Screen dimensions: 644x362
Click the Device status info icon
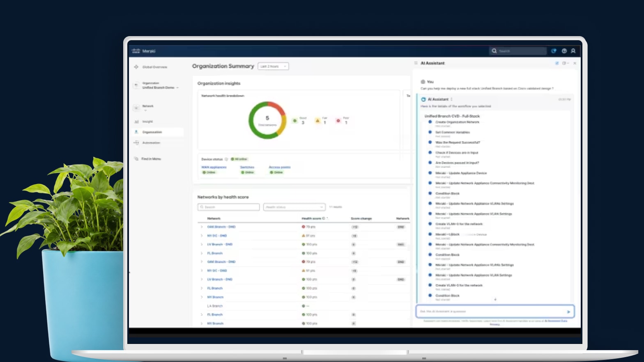point(226,159)
